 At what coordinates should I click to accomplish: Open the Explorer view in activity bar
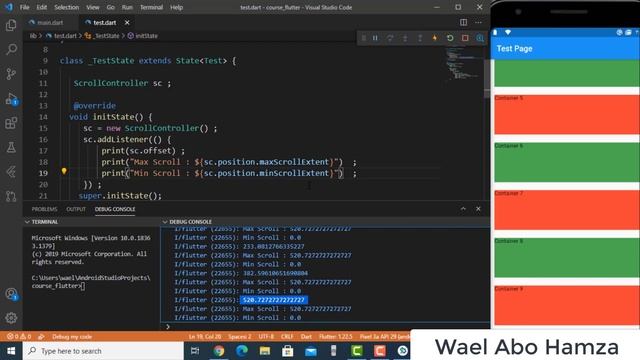[11, 25]
